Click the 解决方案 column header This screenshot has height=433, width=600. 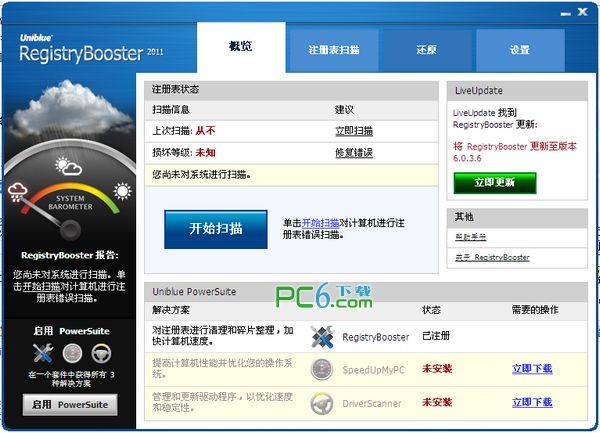(x=171, y=310)
